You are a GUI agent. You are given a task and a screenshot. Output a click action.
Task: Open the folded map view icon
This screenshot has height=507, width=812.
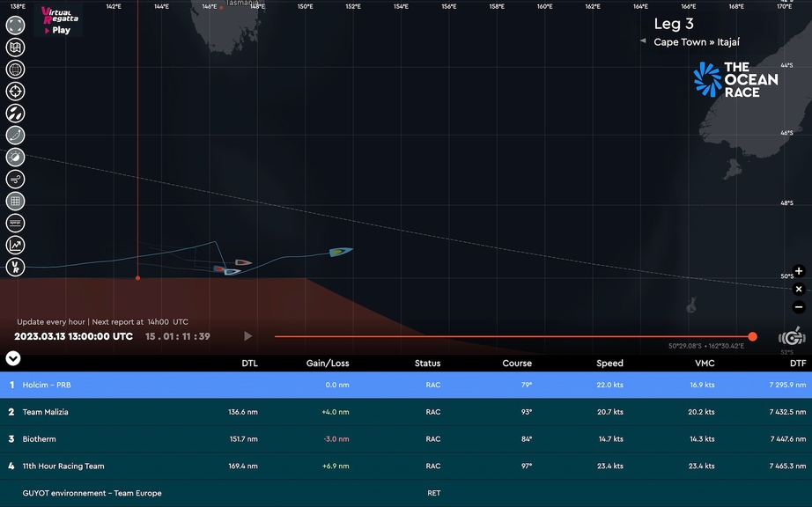15,48
